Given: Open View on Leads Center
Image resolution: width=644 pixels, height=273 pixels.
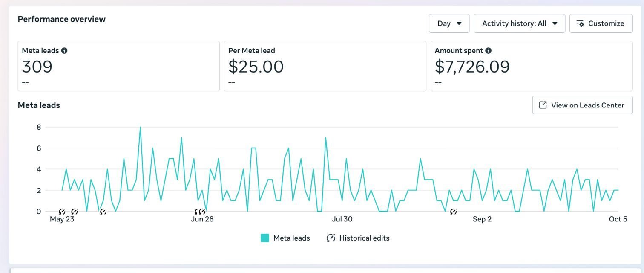Looking at the screenshot, I should pyautogui.click(x=587, y=105).
